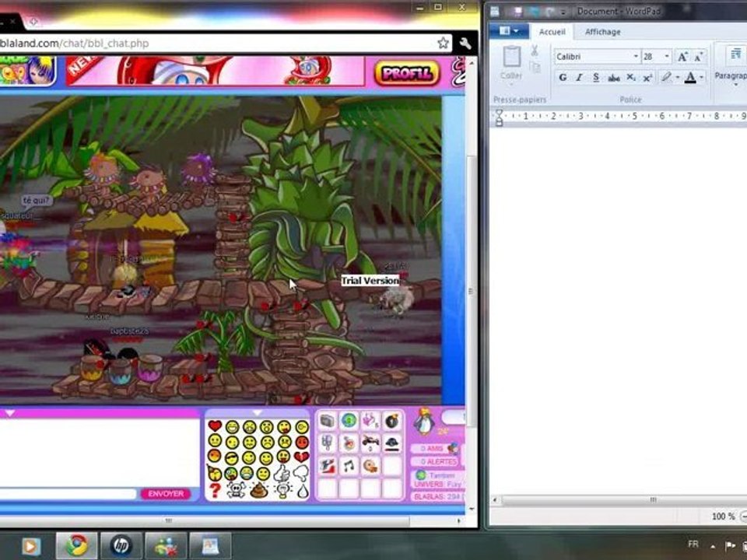Use the gray suitcase inventory item
Image resolution: width=747 pixels, height=560 pixels.
[328, 421]
